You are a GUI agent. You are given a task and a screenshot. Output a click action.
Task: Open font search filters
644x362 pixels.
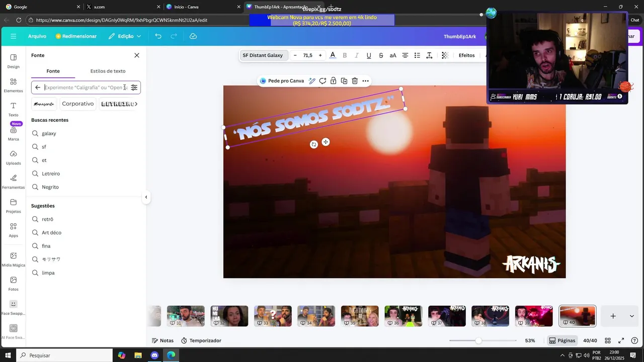(x=134, y=87)
